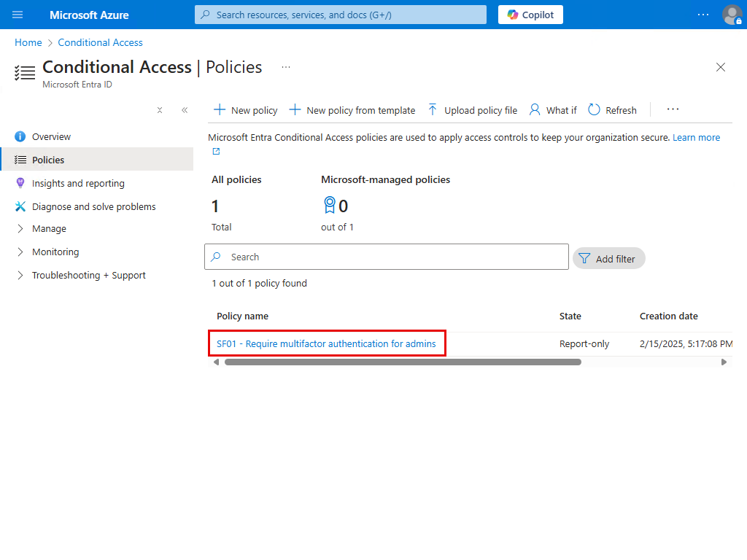
Task: Go to Overview in sidebar
Action: click(51, 136)
